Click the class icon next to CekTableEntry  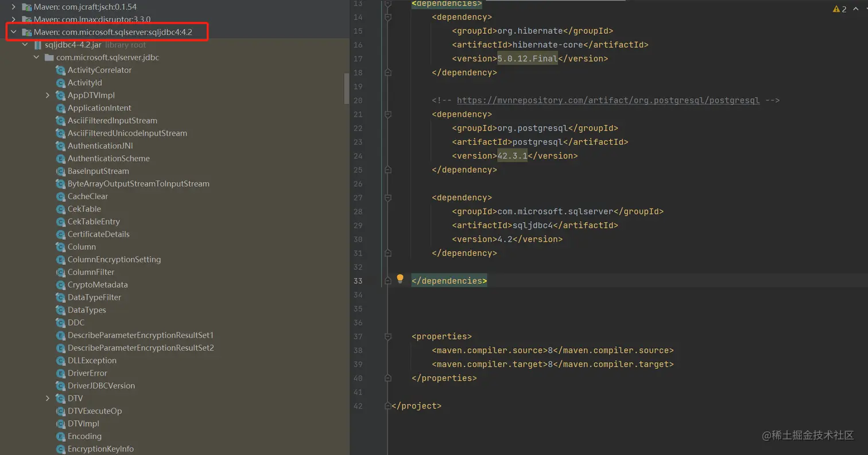[60, 222]
